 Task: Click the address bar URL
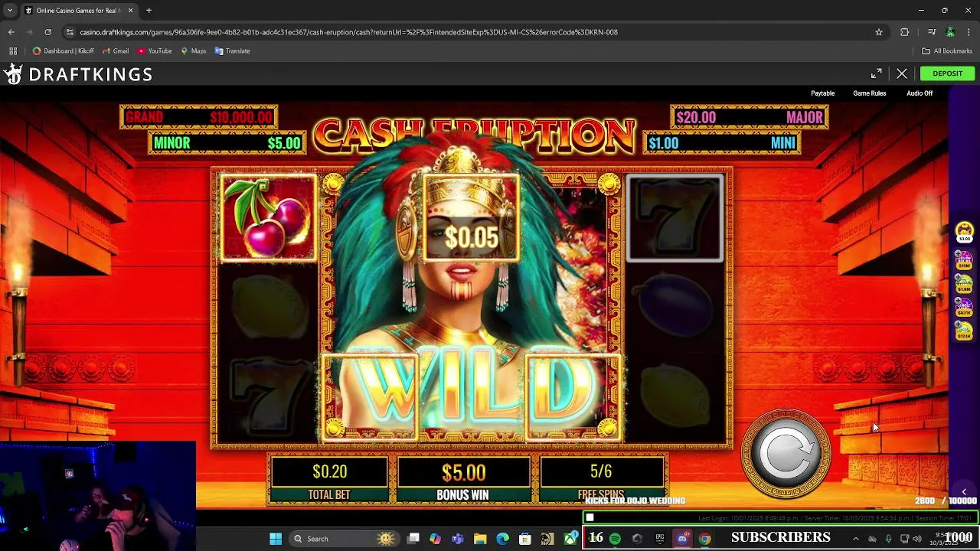(348, 32)
